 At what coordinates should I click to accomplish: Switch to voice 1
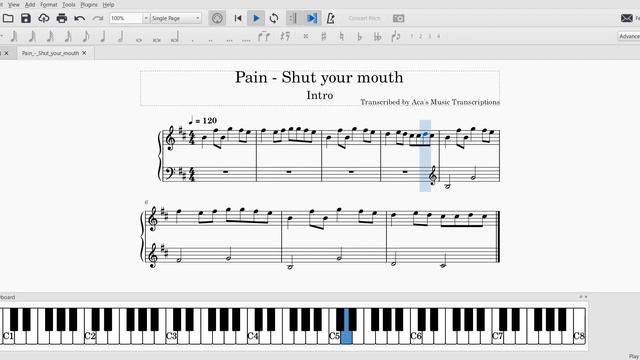coord(412,36)
